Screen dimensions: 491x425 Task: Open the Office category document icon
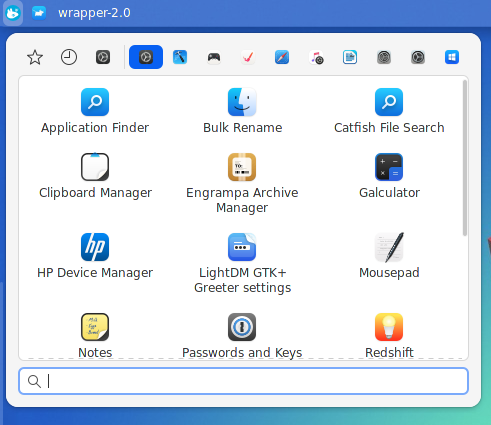(350, 57)
